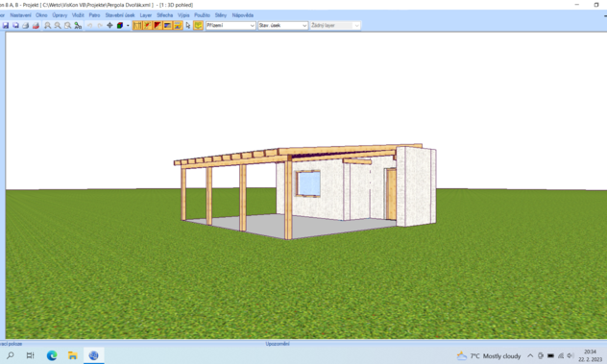Toggle the yellow highlighted button beside pointer
The image size is (607, 364).
coord(198,26)
